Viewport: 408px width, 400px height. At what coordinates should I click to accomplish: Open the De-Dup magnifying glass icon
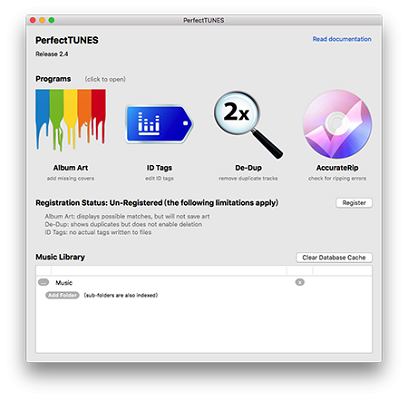tap(248, 124)
